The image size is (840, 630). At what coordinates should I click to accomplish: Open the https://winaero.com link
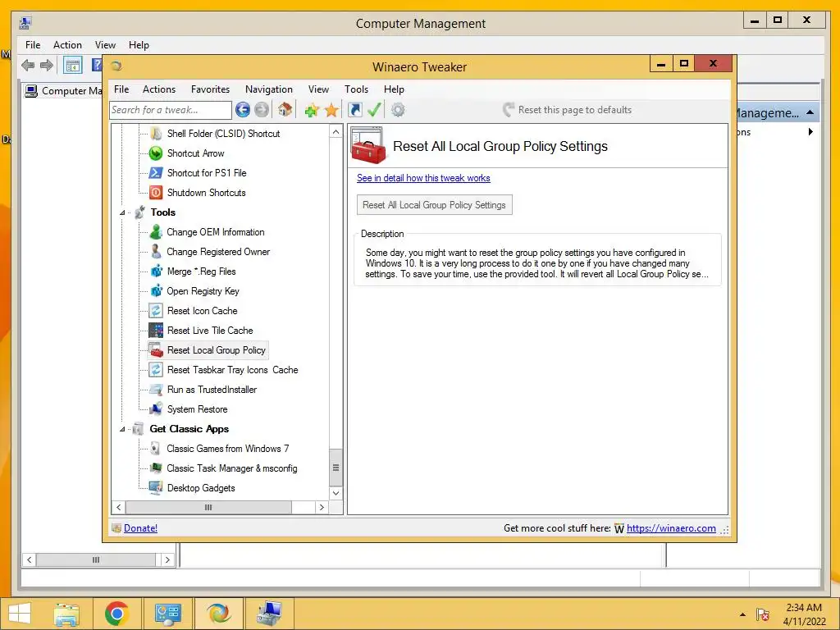coord(671,528)
